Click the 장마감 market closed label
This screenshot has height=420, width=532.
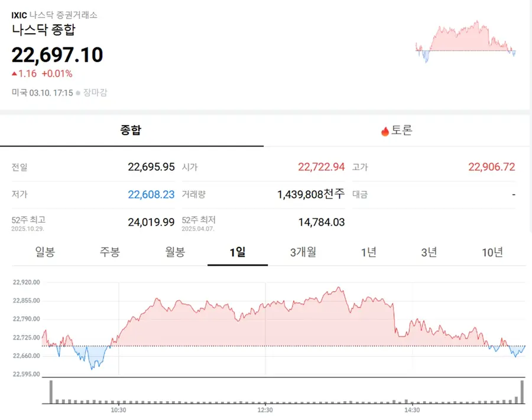pyautogui.click(x=95, y=93)
